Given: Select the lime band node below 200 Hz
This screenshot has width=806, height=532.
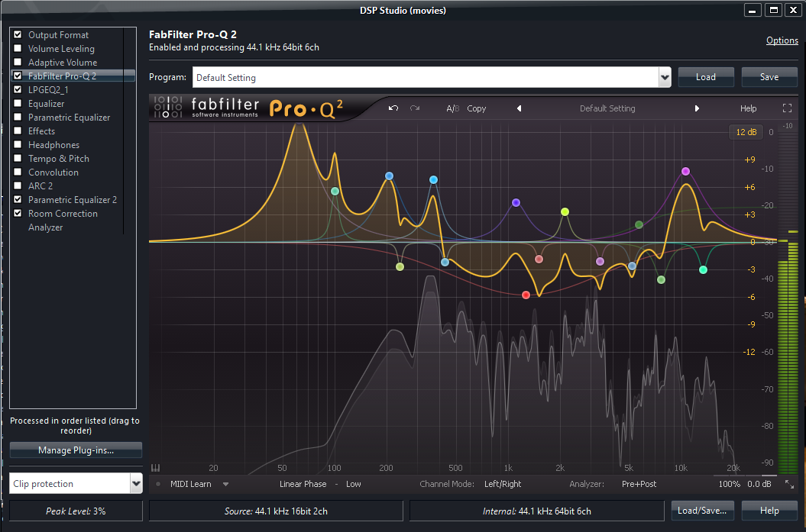Looking at the screenshot, I should pyautogui.click(x=400, y=266).
